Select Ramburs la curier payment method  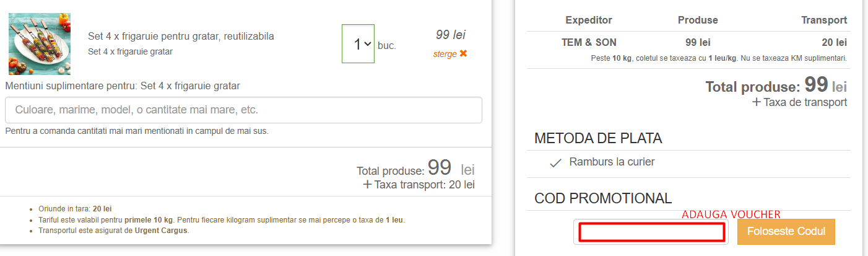point(612,162)
